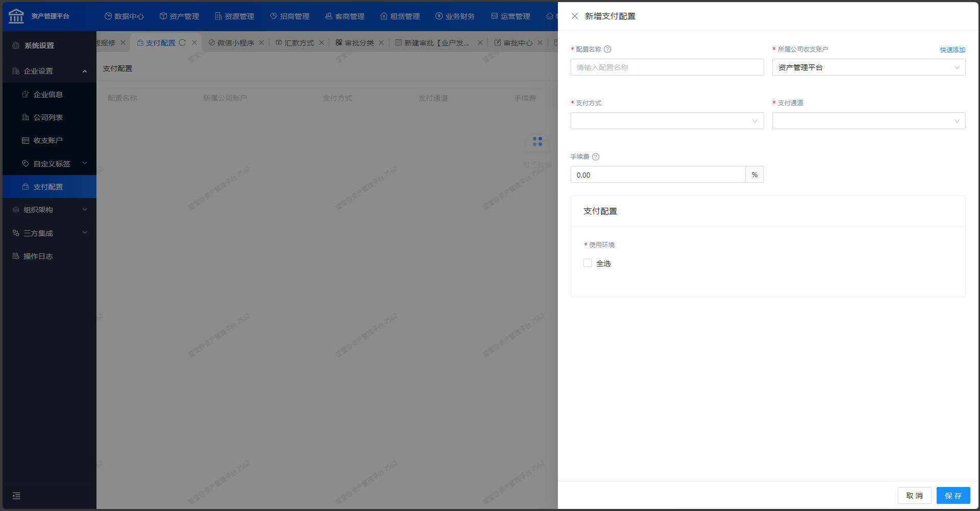Click the help icon beside 配置名称

point(607,50)
